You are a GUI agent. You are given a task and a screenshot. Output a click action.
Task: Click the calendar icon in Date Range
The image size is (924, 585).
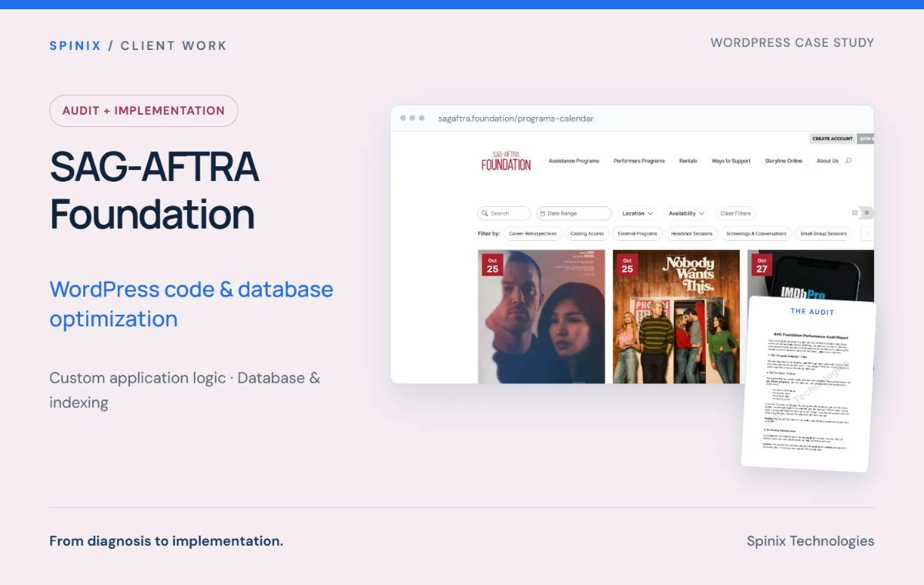coord(544,213)
